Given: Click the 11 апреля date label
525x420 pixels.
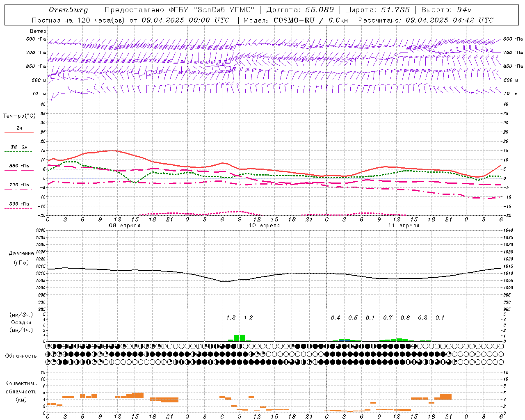Looking at the screenshot, I should coord(404,226).
